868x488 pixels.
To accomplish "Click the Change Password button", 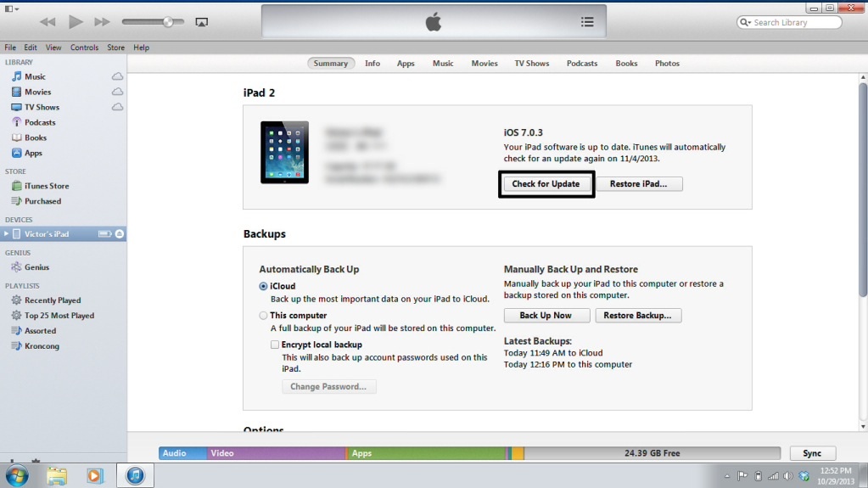I will tap(329, 387).
